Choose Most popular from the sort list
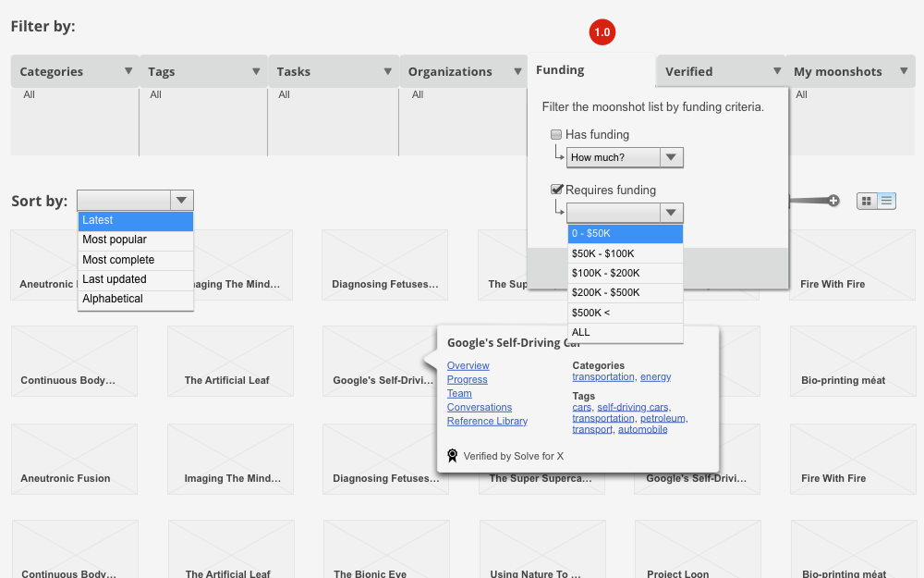Screen dimensions: 924x578 (136, 240)
